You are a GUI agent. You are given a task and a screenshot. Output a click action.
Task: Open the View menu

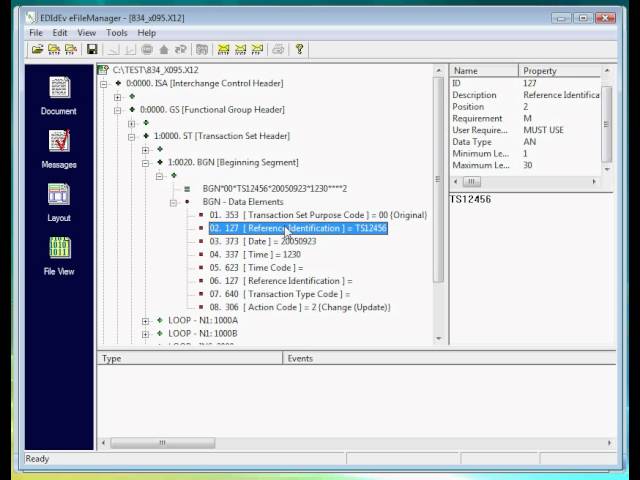click(87, 33)
